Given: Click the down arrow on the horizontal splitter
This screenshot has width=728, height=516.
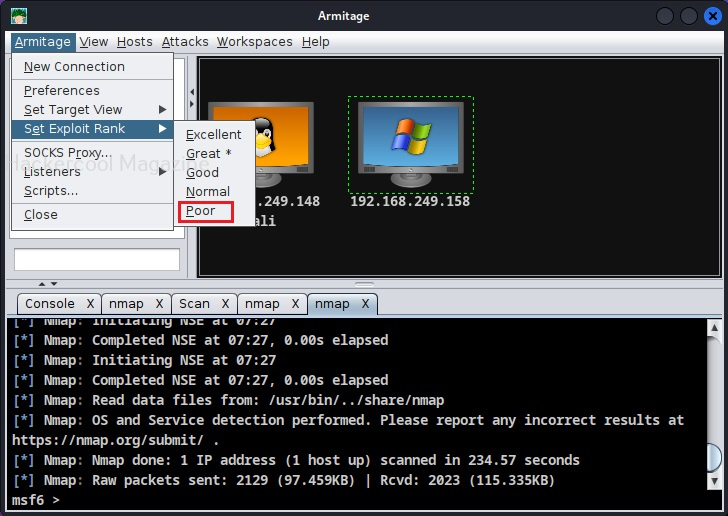Looking at the screenshot, I should [x=54, y=283].
